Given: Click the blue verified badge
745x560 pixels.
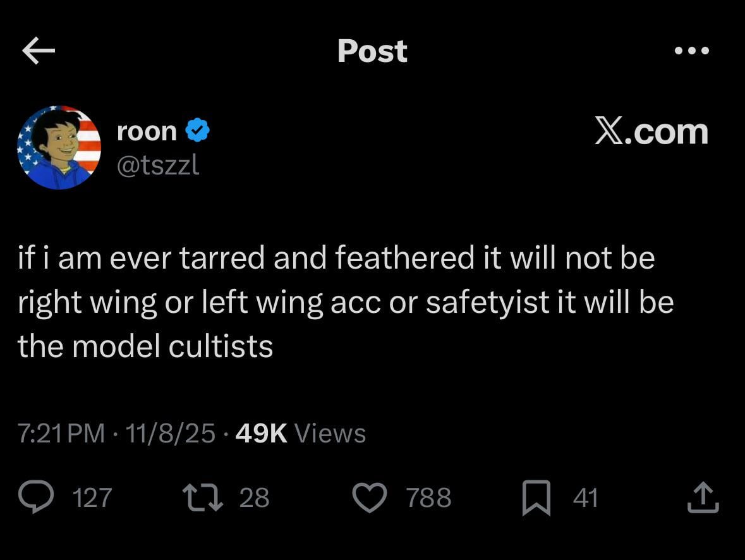Looking at the screenshot, I should tap(197, 131).
